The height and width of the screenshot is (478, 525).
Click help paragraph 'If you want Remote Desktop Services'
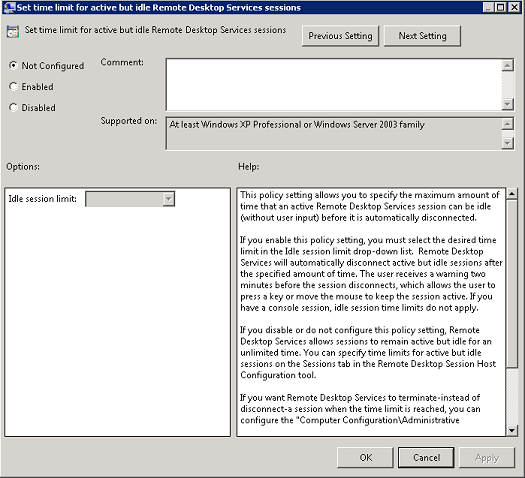pyautogui.click(x=360, y=409)
